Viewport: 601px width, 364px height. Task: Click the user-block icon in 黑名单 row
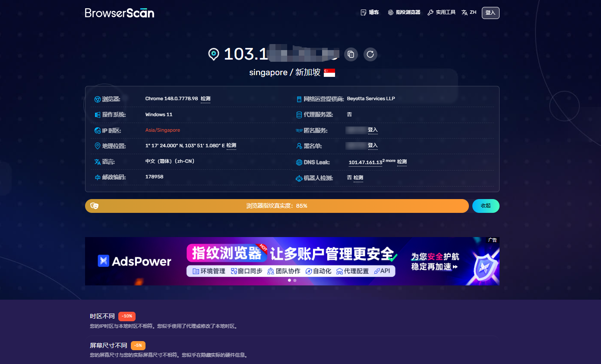click(x=299, y=146)
